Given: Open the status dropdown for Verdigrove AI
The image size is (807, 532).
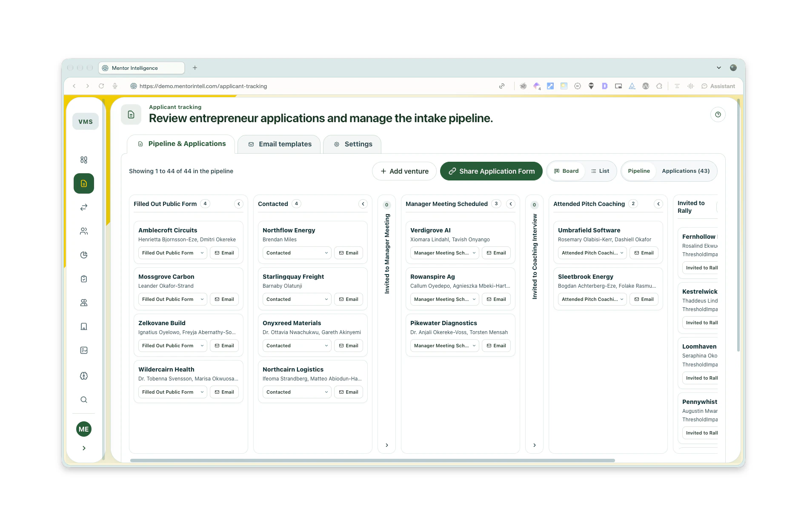Looking at the screenshot, I should click(444, 253).
